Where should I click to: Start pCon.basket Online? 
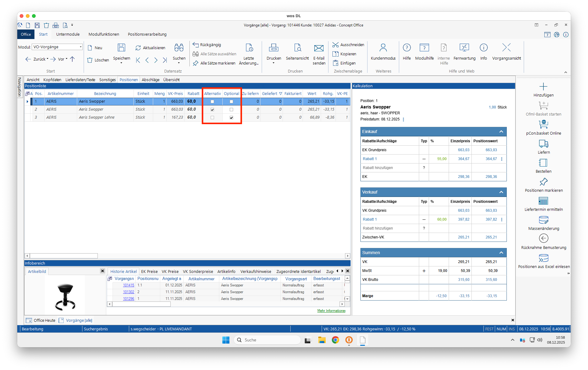click(543, 124)
